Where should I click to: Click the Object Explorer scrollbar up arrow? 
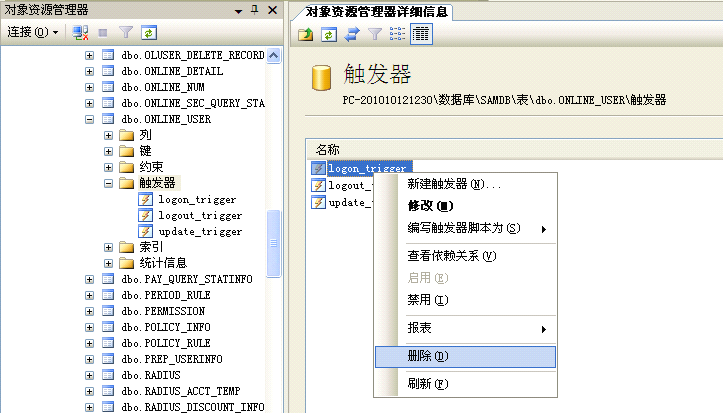pyautogui.click(x=274, y=55)
